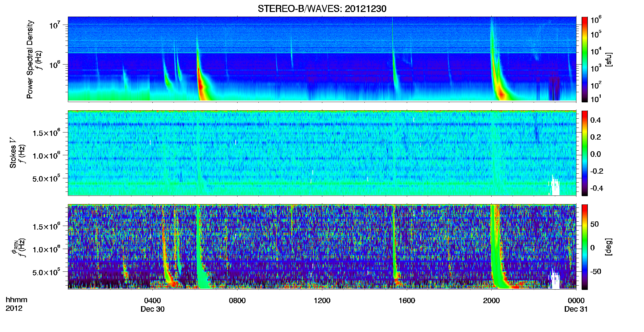Click the top power spectral density colorbar
The width and height of the screenshot is (644, 332).
(585, 59)
